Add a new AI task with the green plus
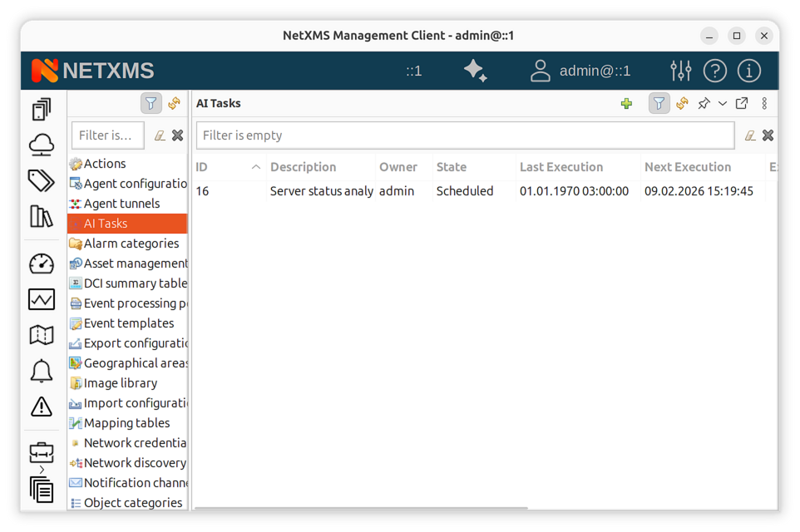This screenshot has height=532, width=800. pyautogui.click(x=626, y=104)
